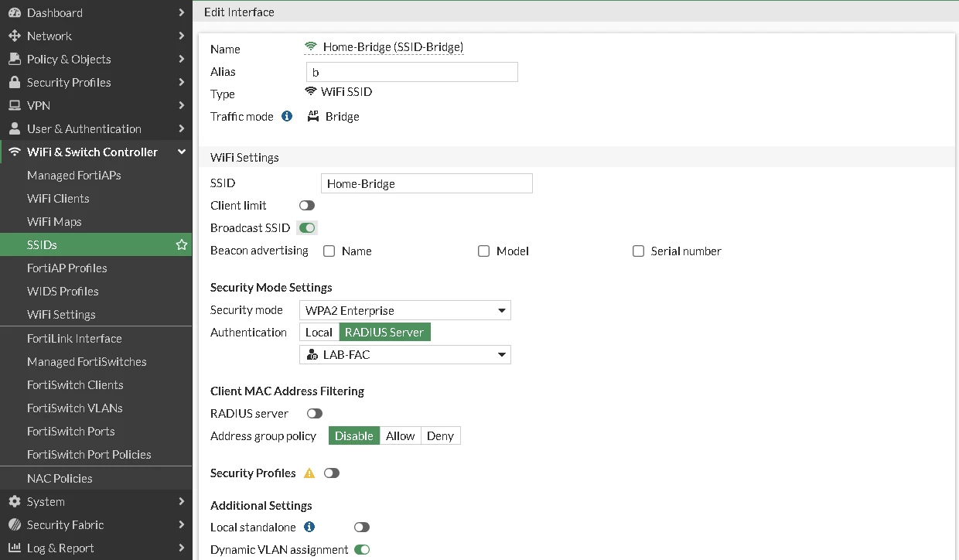
Task: Click the favorite star on SSIDs
Action: (x=182, y=244)
